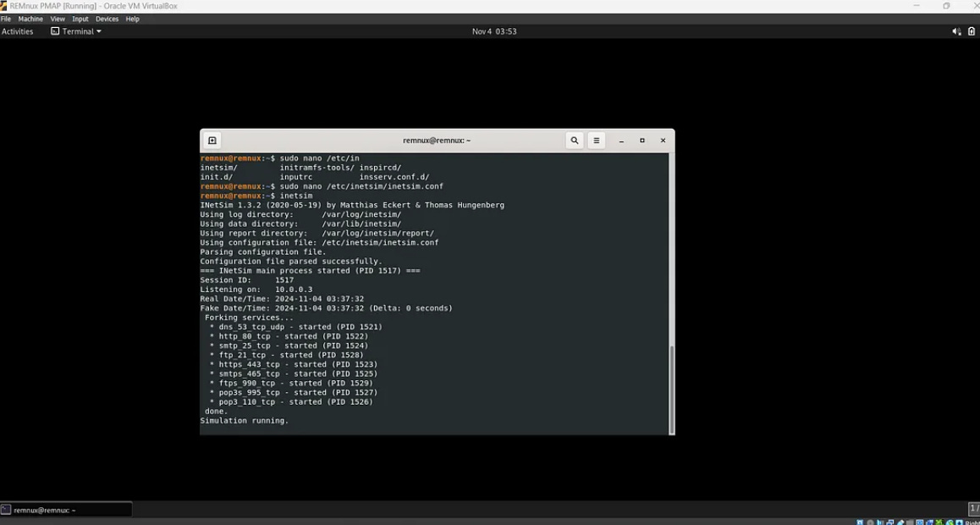Click the ftps_990_tcp started line
Image resolution: width=980 pixels, height=525 pixels.
coord(291,383)
